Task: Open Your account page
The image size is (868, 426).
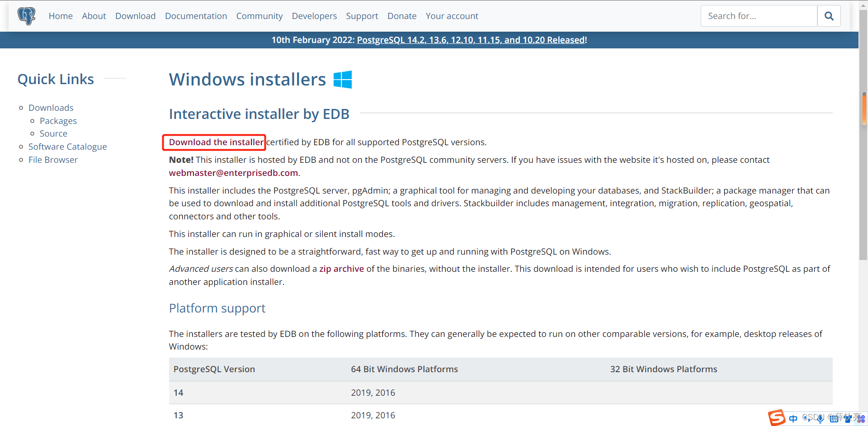Action: point(452,16)
